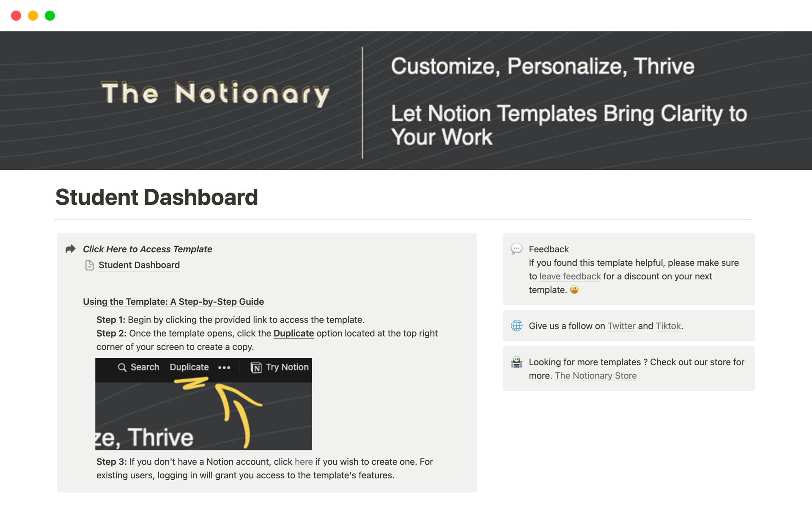The height and width of the screenshot is (508, 812).
Task: Click the here link to create Notion account
Action: [x=304, y=462]
